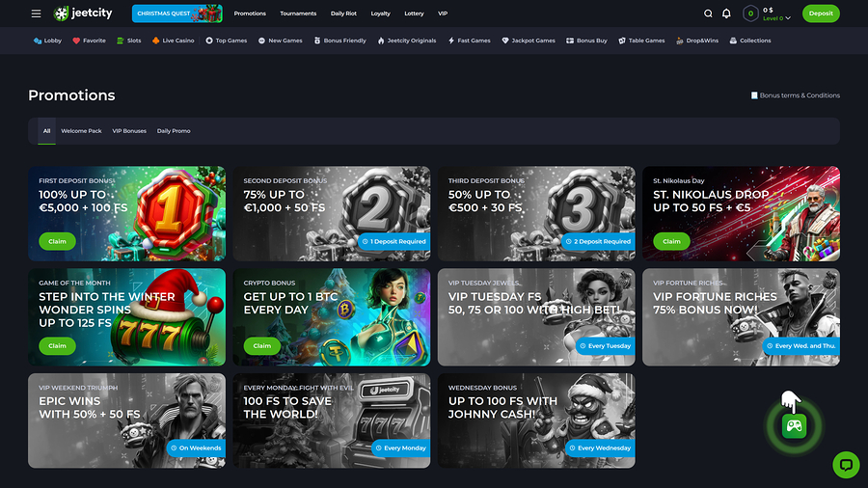Viewport: 868px width, 488px height.
Task: Open the live chat bubble icon
Action: pos(846,465)
